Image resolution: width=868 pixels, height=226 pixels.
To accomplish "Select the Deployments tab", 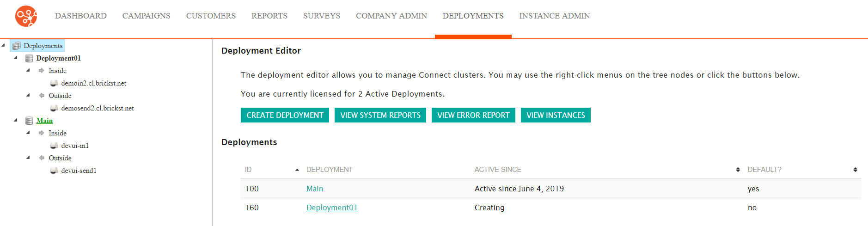I will click(473, 16).
